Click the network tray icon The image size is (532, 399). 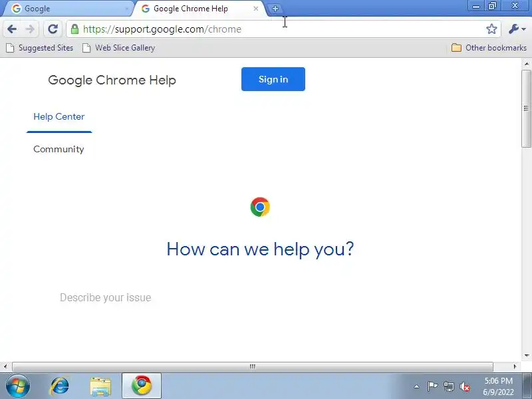pyautogui.click(x=448, y=386)
